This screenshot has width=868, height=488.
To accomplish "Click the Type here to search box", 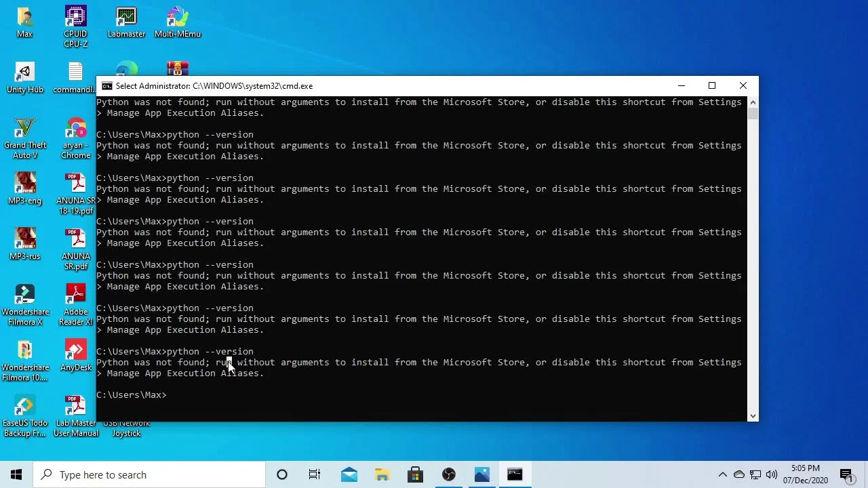I will [x=149, y=474].
